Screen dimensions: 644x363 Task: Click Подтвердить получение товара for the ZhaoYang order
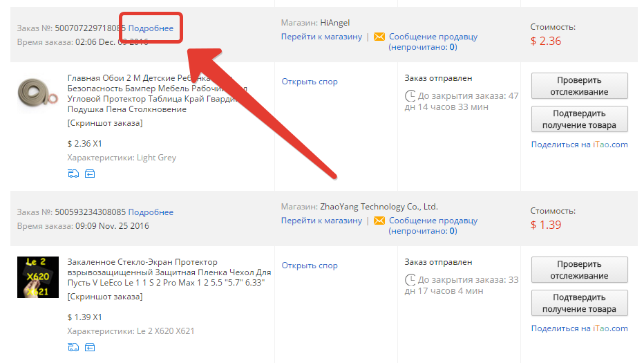tap(579, 303)
